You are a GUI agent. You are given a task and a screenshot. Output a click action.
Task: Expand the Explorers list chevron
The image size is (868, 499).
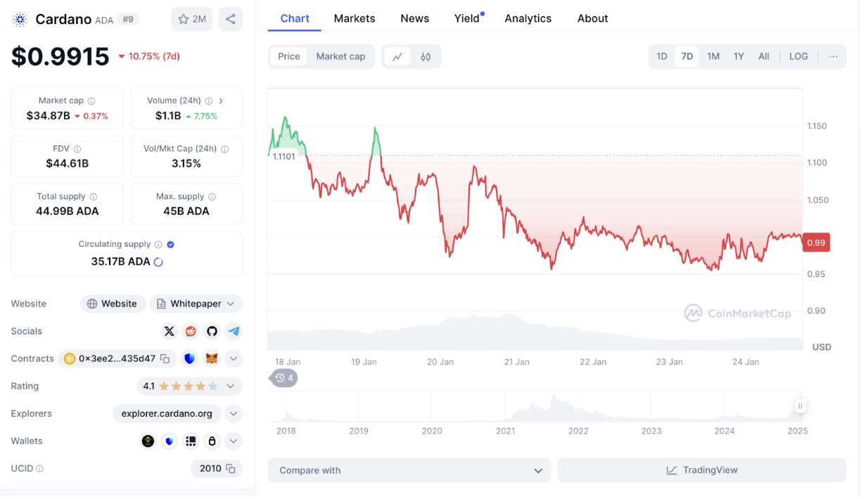[x=234, y=413]
